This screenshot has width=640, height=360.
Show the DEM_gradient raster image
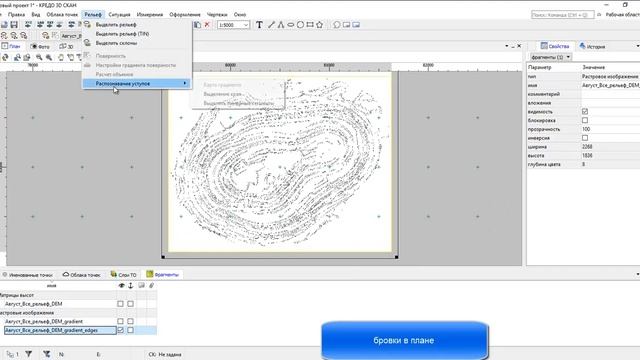tap(120, 321)
